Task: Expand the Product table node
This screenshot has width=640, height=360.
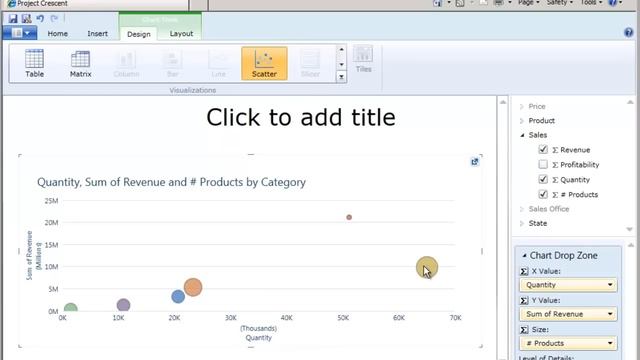Action: coord(522,121)
